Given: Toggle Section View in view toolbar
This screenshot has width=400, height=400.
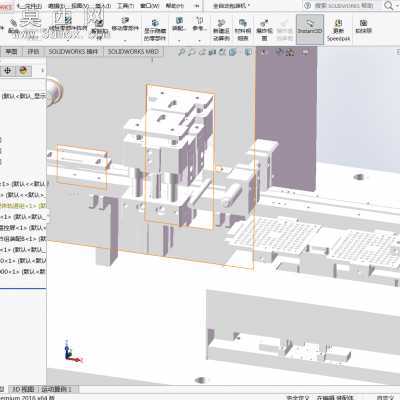Looking at the screenshot, I should (212, 52).
